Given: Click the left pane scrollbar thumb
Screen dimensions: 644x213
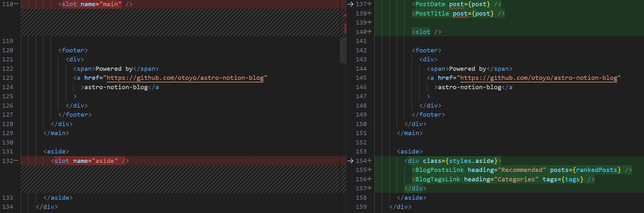Looking at the screenshot, I should point(343,50).
